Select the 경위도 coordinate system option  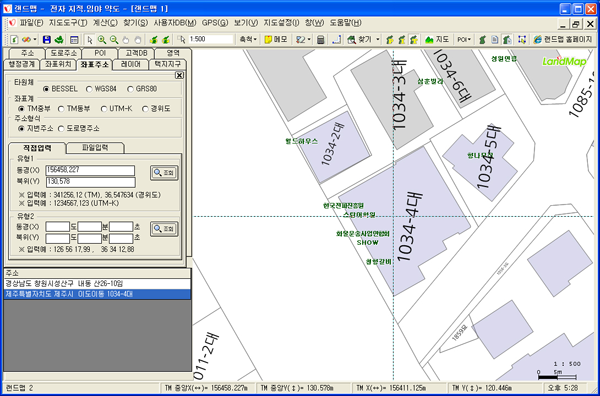coord(156,109)
